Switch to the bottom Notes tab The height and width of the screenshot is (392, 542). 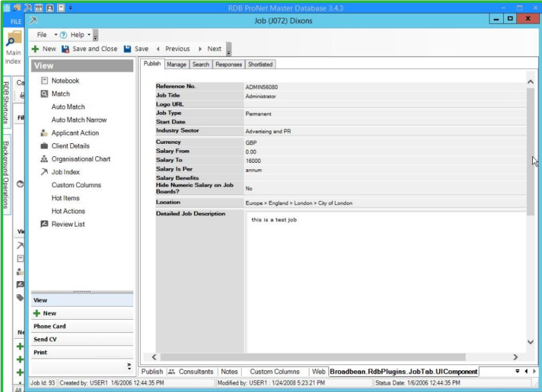click(x=229, y=372)
